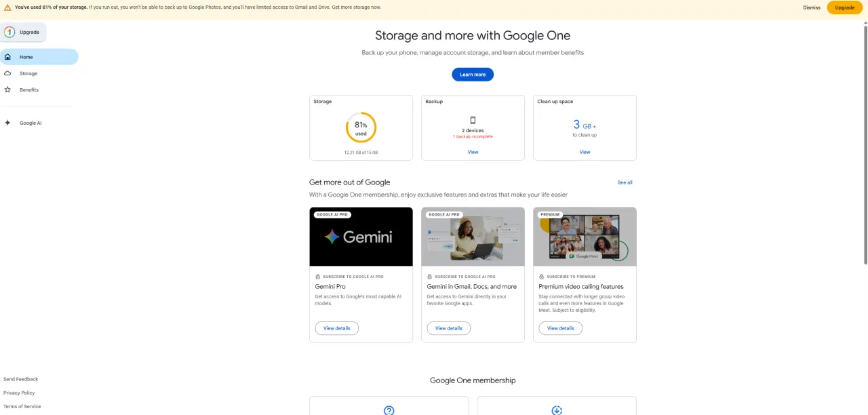Image resolution: width=868 pixels, height=415 pixels.
Task: Click 'Get more out of Google' heading
Action: (349, 182)
